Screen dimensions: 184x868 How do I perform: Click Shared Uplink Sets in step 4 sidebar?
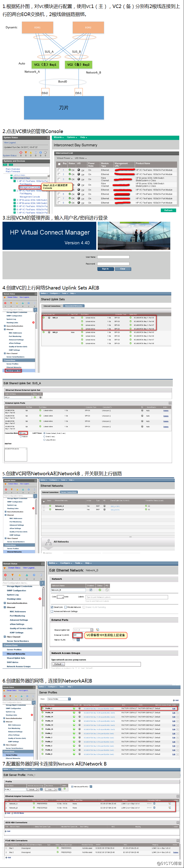click(13, 371)
